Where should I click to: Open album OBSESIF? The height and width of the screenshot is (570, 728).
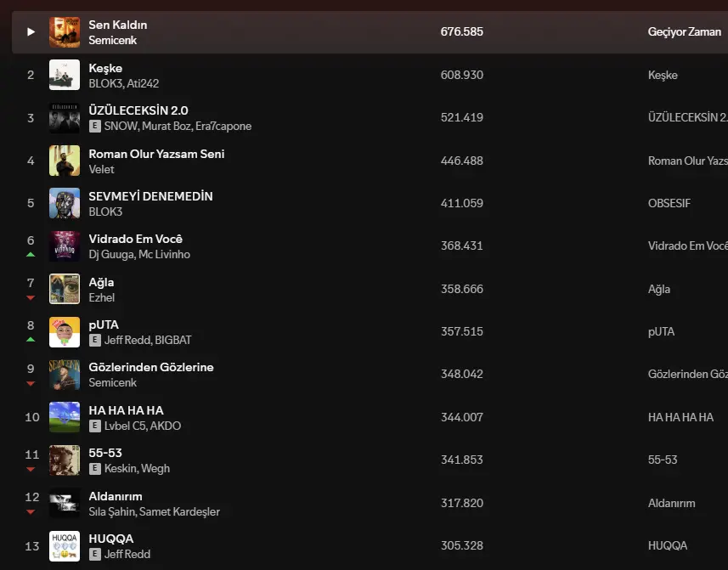pyautogui.click(x=669, y=203)
